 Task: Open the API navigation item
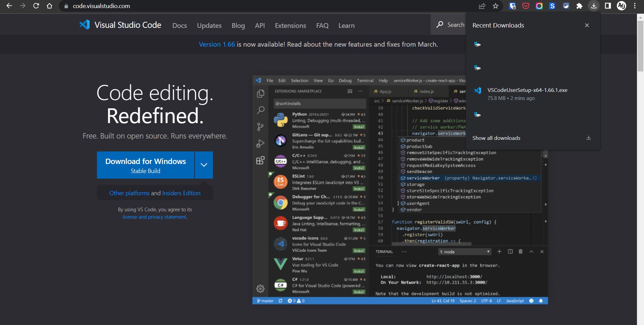(x=260, y=25)
